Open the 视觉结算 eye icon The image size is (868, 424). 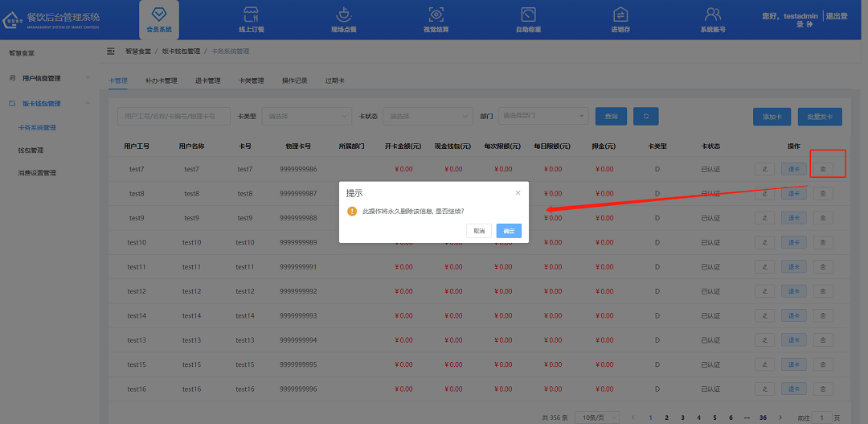coord(436,14)
